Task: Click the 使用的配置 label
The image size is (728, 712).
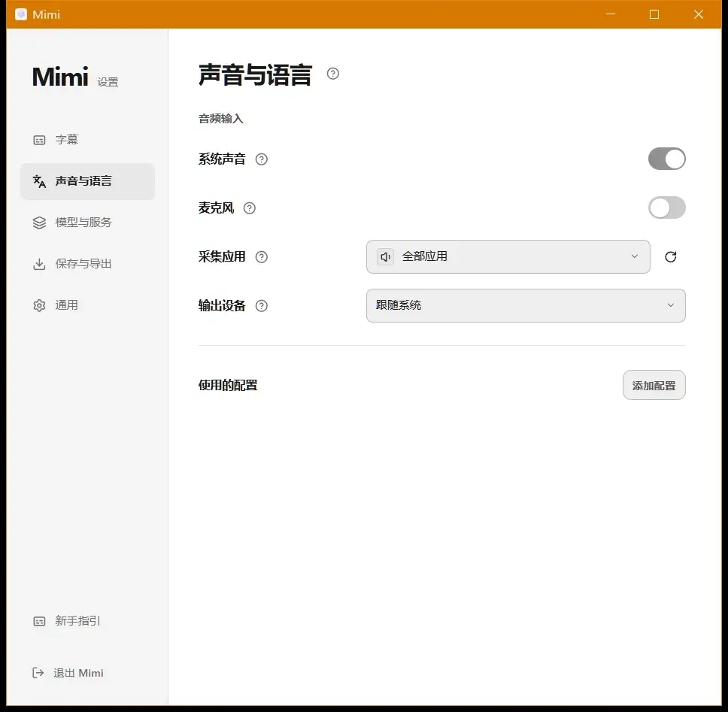Action: [x=228, y=385]
